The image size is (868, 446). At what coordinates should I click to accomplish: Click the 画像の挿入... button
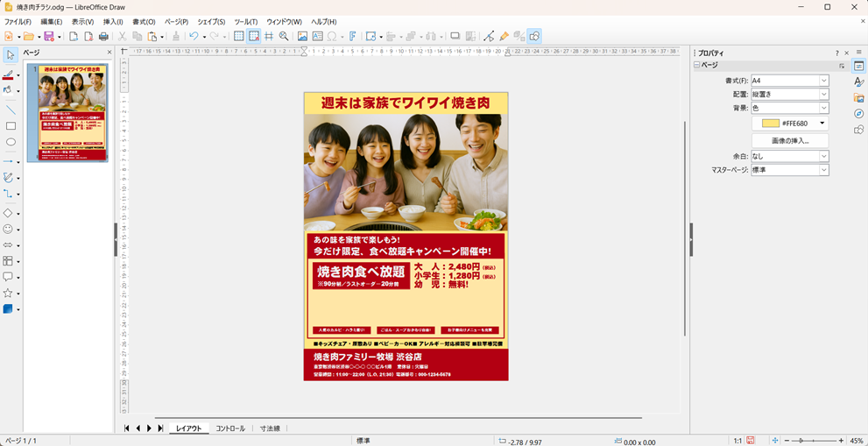pos(790,141)
